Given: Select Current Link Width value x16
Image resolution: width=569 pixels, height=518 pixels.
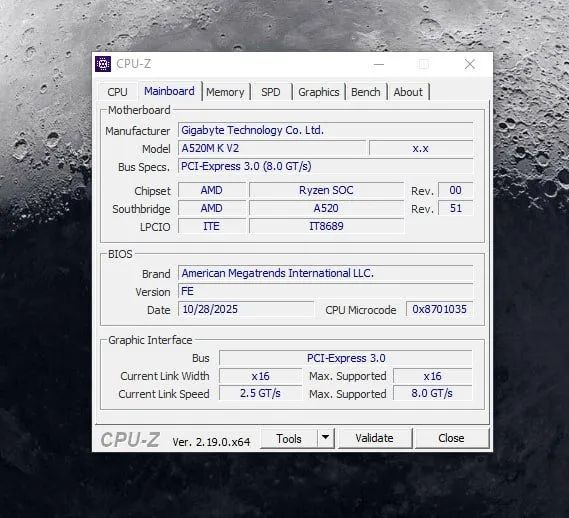Looking at the screenshot, I should [x=261, y=376].
